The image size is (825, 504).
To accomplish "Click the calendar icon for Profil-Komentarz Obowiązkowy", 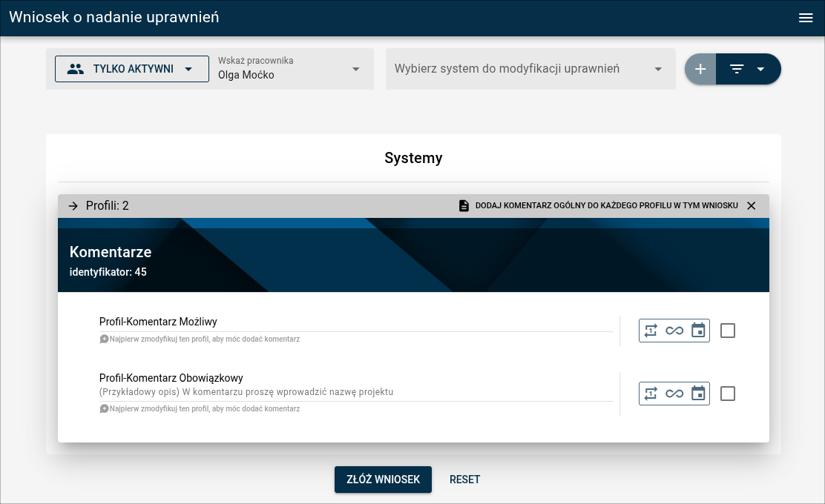I will pos(698,394).
